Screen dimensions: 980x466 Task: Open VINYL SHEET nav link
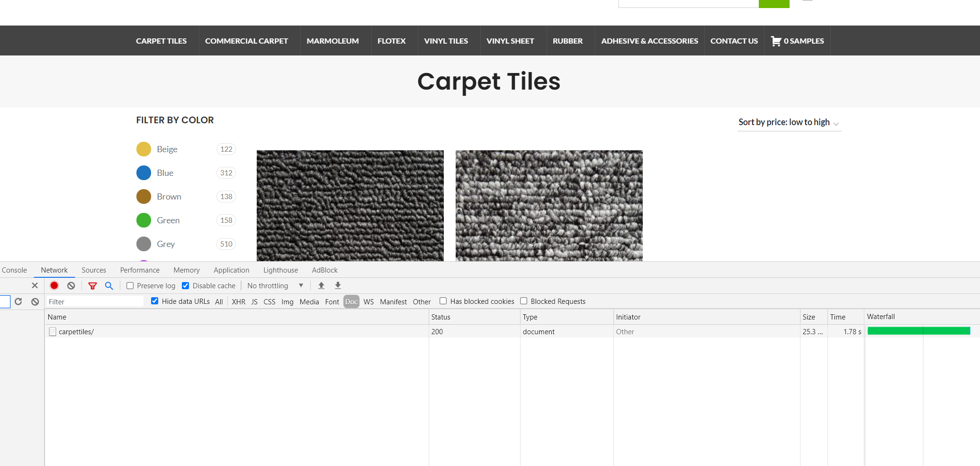(x=510, y=41)
